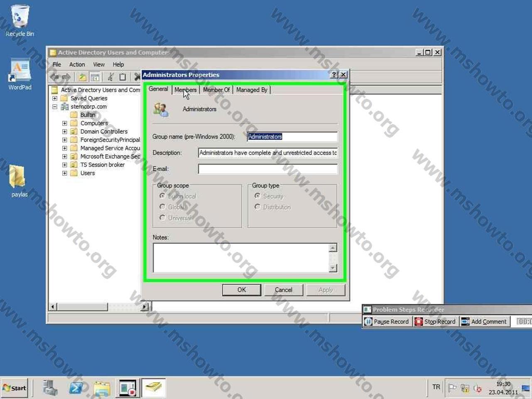Image resolution: width=532 pixels, height=399 pixels.
Task: Select the Builtin folder in tree
Action: (88, 115)
